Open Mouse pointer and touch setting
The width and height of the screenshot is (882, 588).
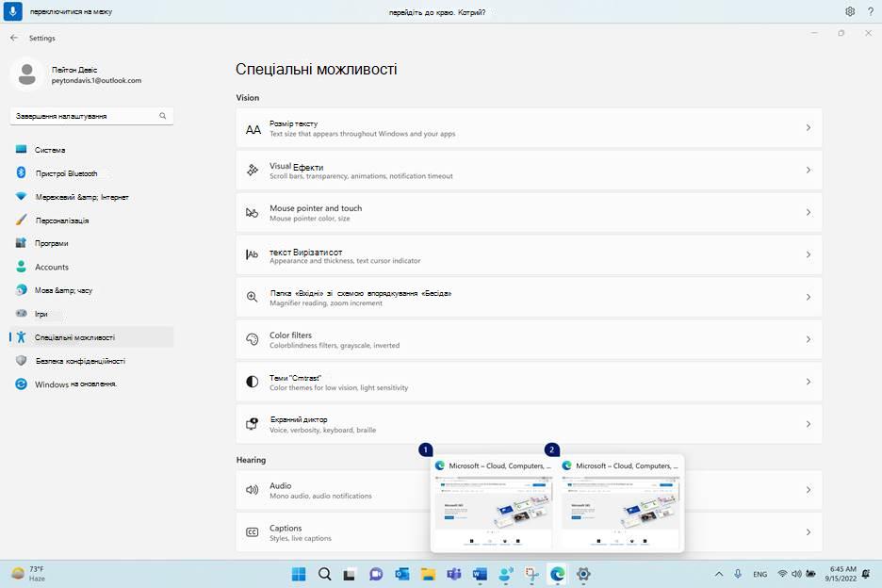click(529, 213)
